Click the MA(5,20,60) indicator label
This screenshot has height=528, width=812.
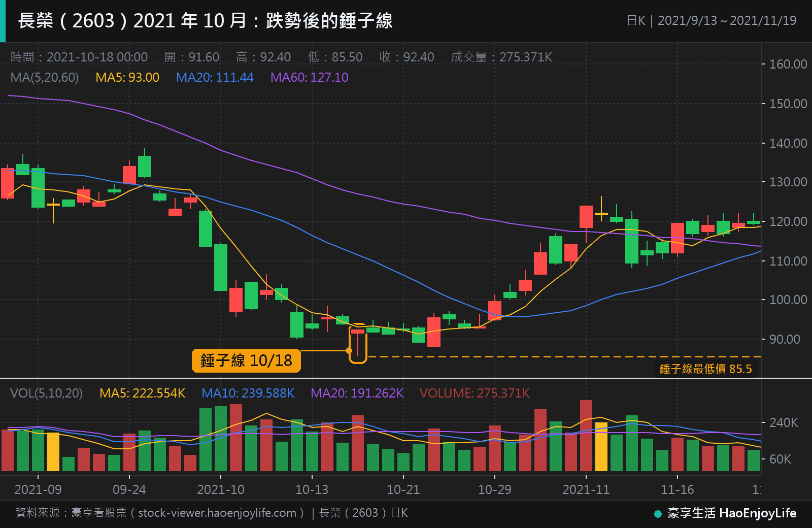[x=45, y=77]
